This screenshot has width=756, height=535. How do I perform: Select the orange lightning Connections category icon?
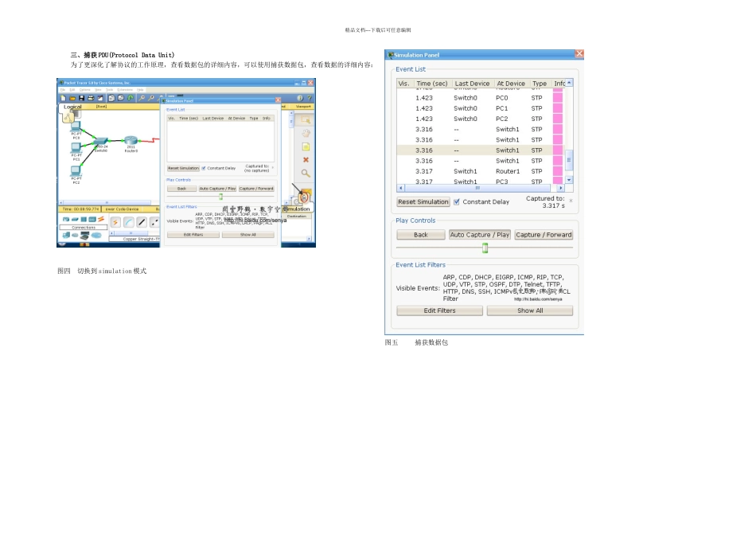[101, 219]
